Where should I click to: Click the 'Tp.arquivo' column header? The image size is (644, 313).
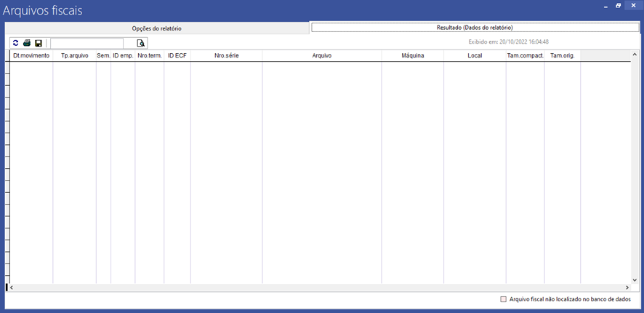pyautogui.click(x=74, y=55)
